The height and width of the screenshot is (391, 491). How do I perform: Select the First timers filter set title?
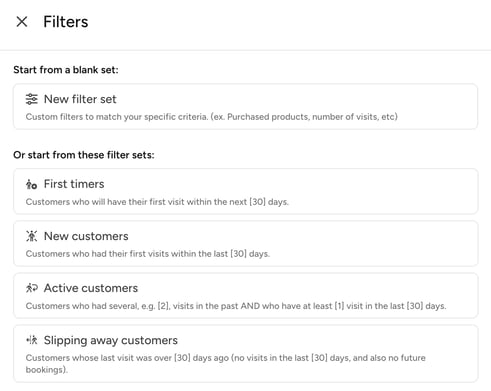click(74, 184)
